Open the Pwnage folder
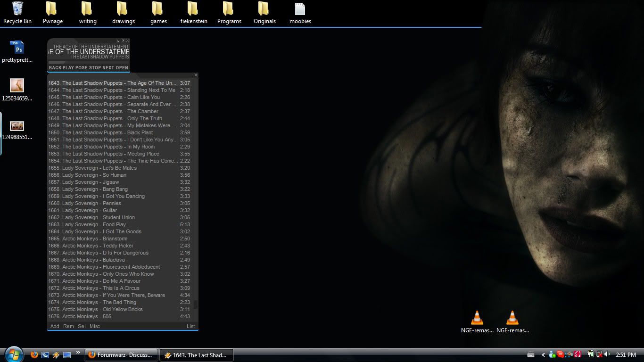The image size is (644, 362). pos(52,13)
